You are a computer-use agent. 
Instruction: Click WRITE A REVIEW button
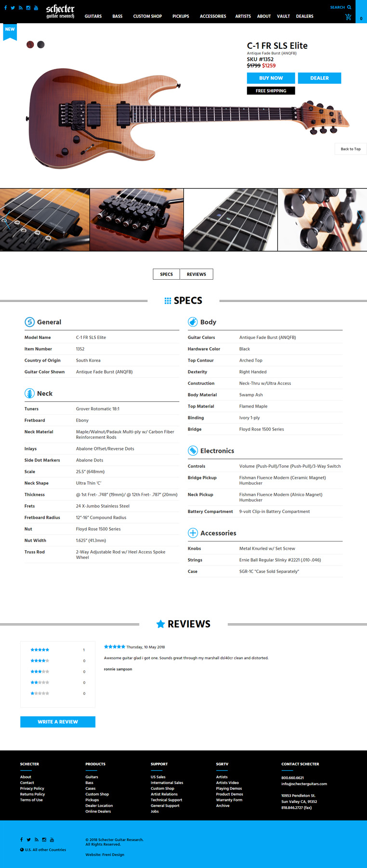(x=58, y=721)
